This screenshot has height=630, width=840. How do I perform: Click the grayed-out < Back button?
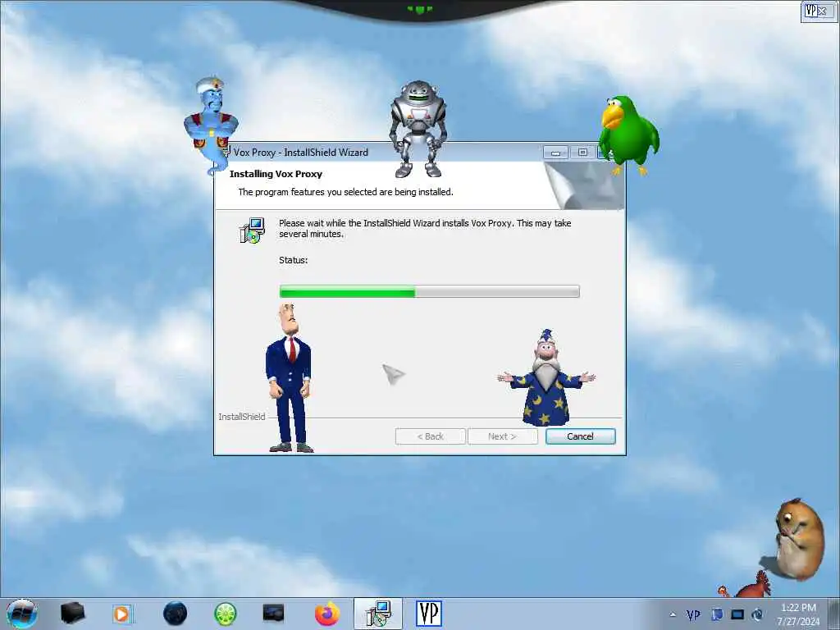click(x=430, y=436)
